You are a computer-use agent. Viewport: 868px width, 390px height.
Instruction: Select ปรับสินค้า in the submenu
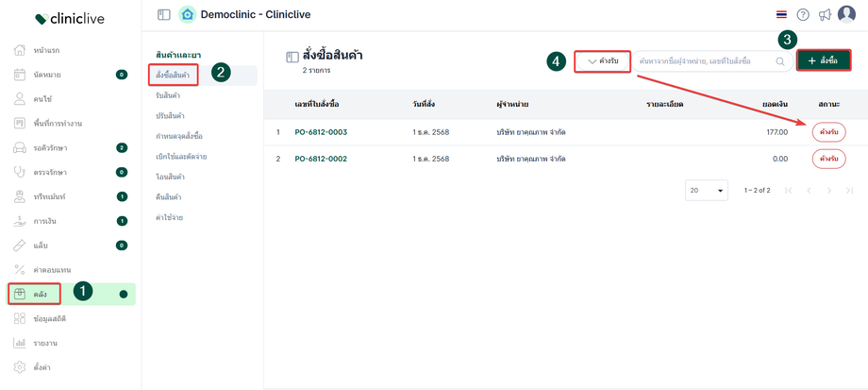point(171,116)
